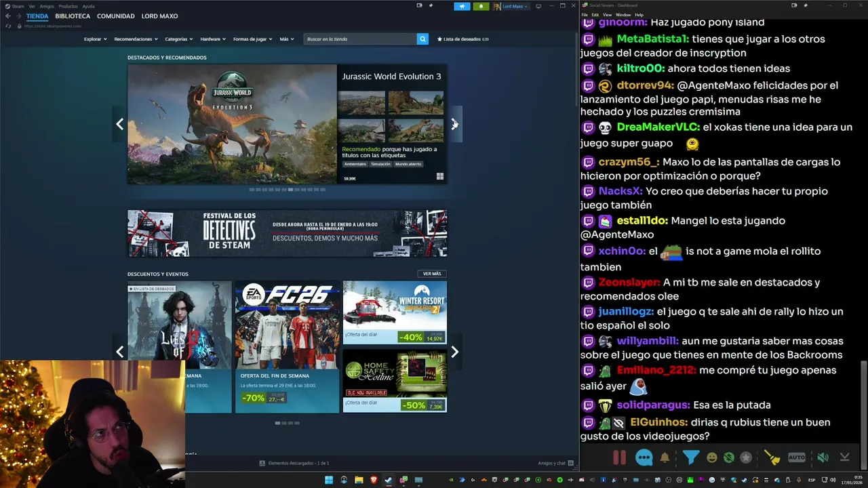The image size is (868, 488).
Task: Switch to the TIENDA tab
Action: [37, 16]
